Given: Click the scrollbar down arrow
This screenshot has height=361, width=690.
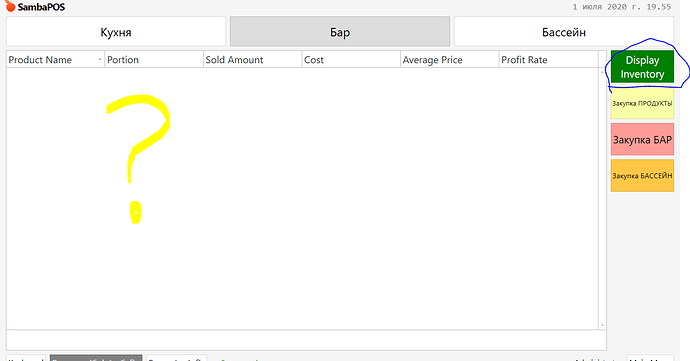Looking at the screenshot, I should [x=602, y=325].
